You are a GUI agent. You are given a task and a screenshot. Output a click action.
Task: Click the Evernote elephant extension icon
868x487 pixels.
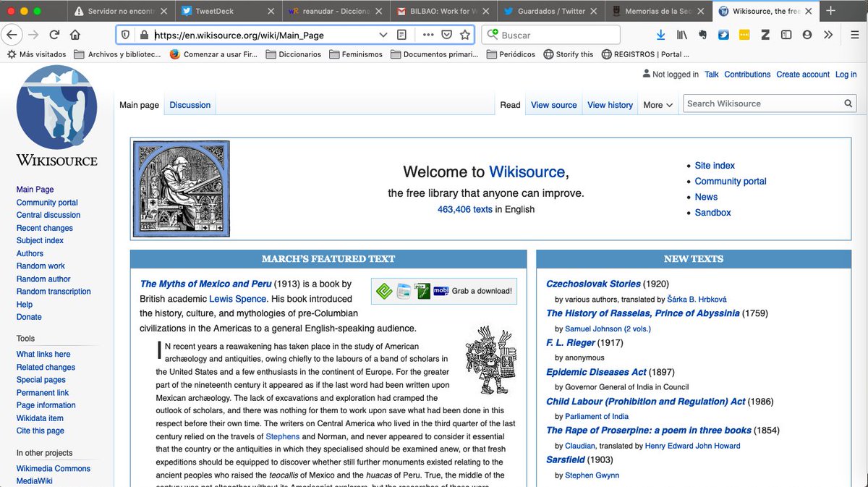702,35
